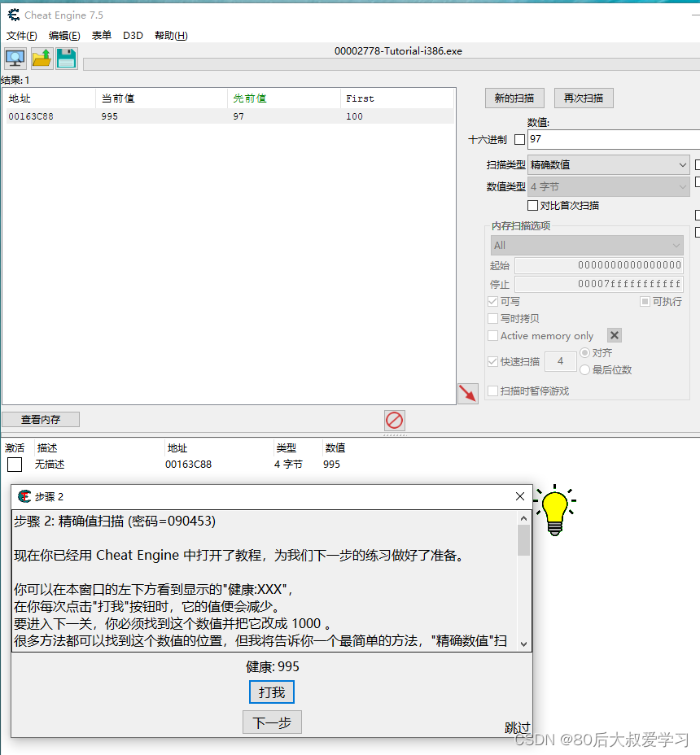
Task: Select the 最后位数 radio button
Action: [x=585, y=370]
